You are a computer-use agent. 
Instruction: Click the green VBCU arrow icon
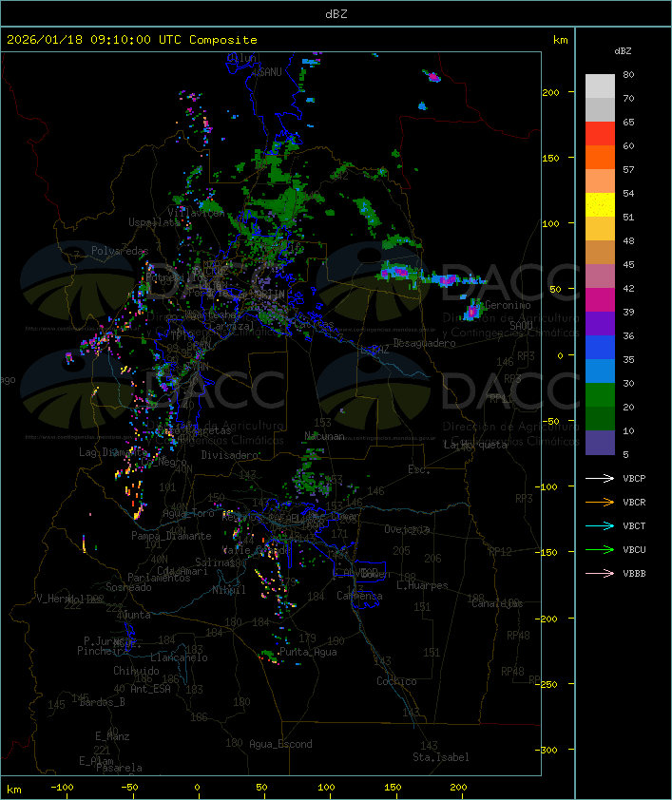tap(600, 549)
